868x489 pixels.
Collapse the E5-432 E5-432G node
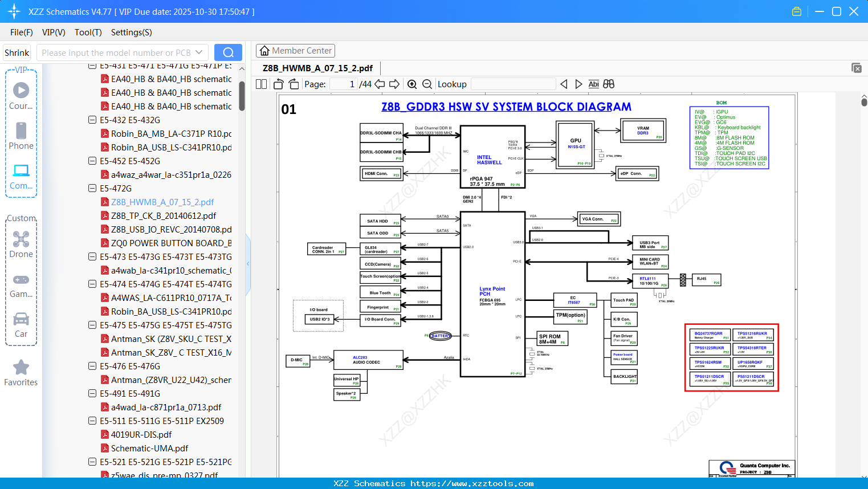pos(92,120)
